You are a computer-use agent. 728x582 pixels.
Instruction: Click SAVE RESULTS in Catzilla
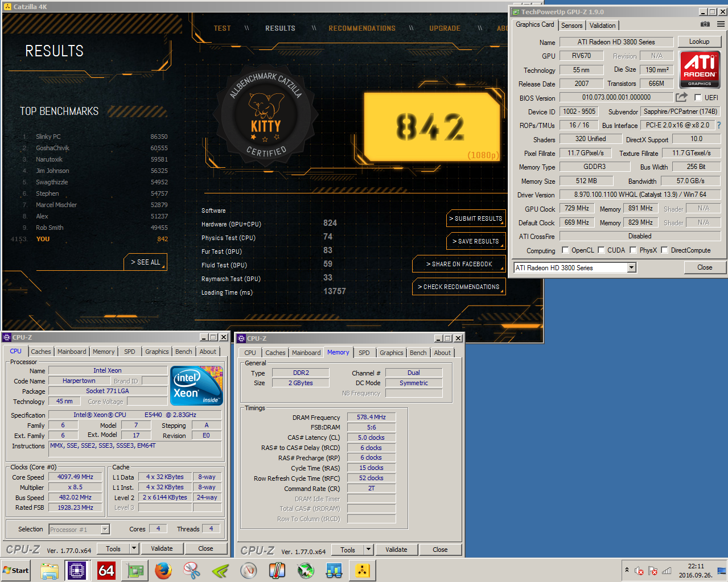(x=476, y=241)
